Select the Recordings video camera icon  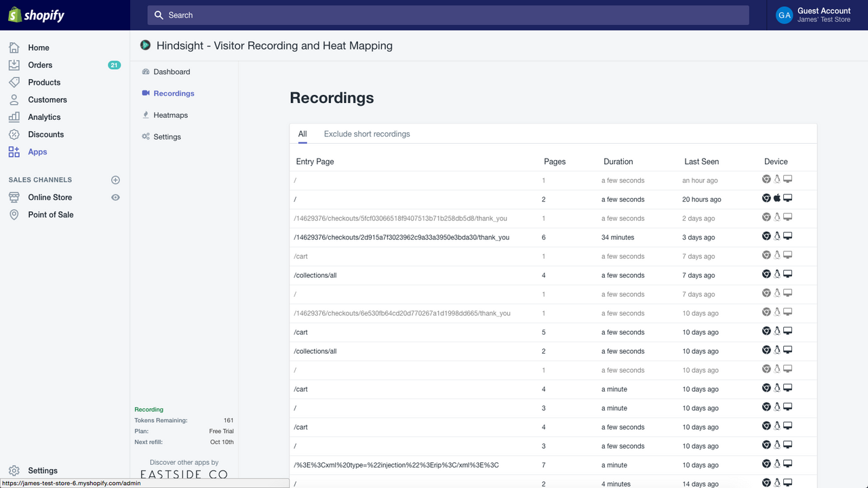[x=145, y=93]
